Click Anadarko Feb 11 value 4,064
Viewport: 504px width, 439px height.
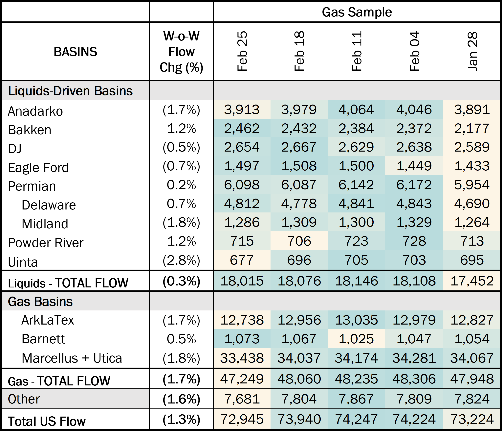point(356,110)
